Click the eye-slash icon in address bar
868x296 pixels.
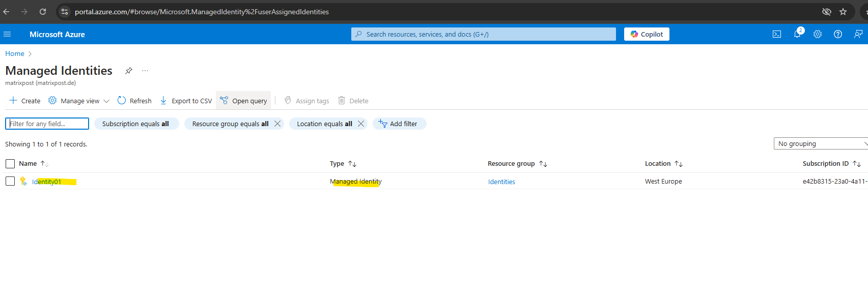click(x=827, y=12)
